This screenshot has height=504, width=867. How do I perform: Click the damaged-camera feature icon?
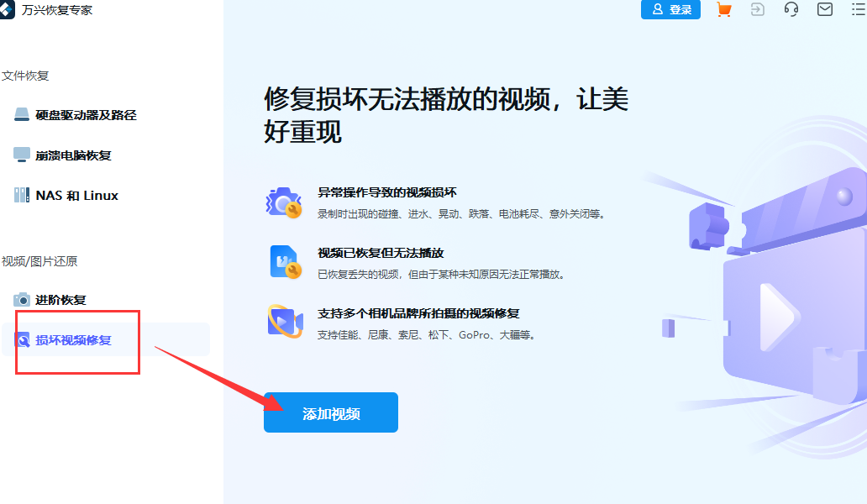tap(286, 201)
